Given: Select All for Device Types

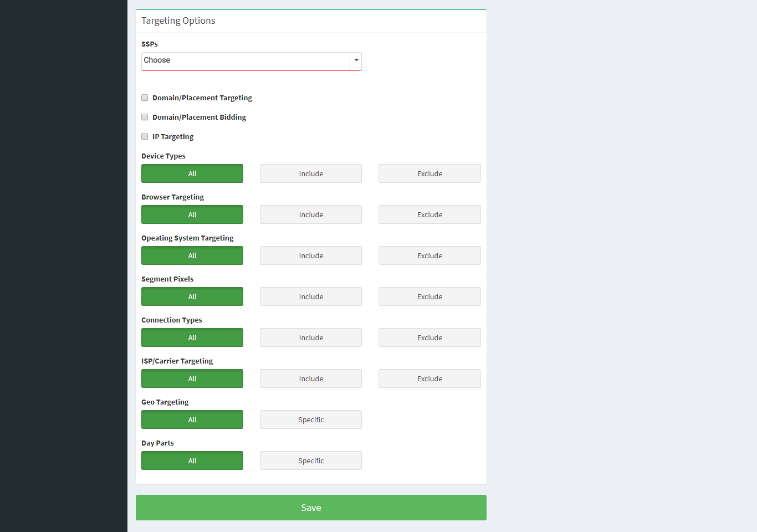Looking at the screenshot, I should [x=192, y=173].
